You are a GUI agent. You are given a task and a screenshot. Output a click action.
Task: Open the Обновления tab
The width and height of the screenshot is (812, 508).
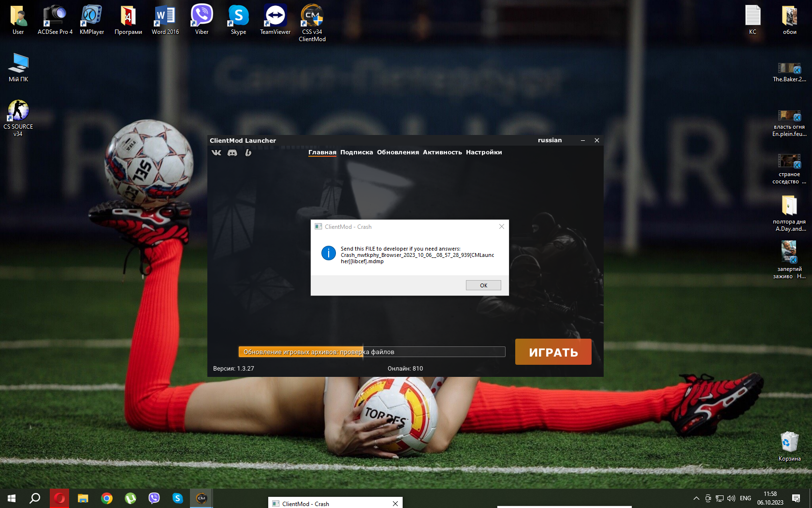click(x=398, y=152)
